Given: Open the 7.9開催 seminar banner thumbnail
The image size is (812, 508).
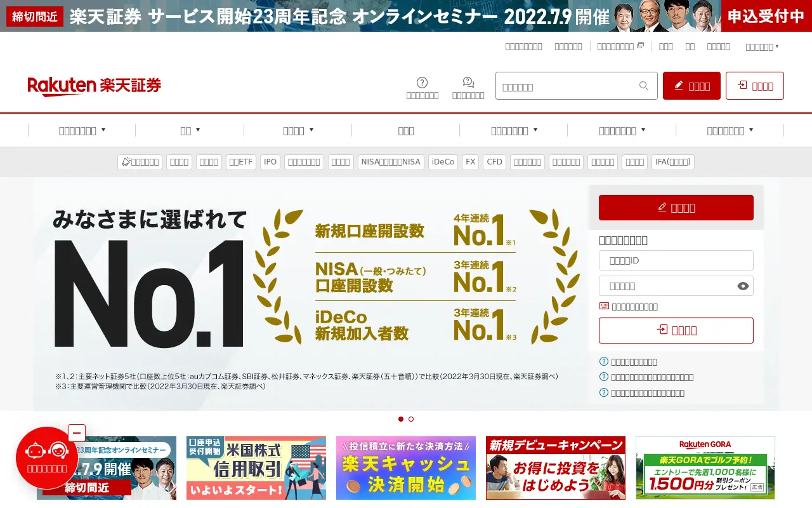Looking at the screenshot, I should [x=107, y=468].
